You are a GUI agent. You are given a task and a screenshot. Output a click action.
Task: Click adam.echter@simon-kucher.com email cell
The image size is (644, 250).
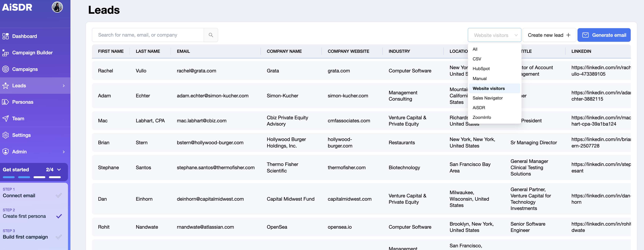coord(213,96)
